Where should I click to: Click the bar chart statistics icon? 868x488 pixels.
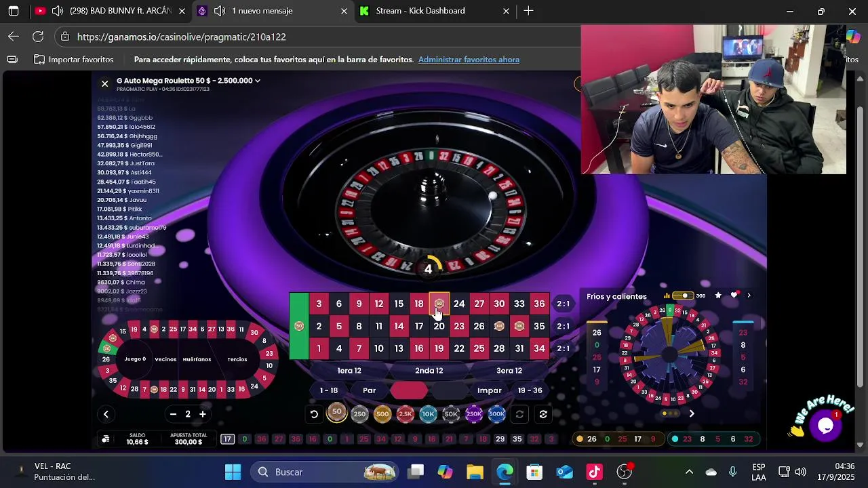coord(667,296)
